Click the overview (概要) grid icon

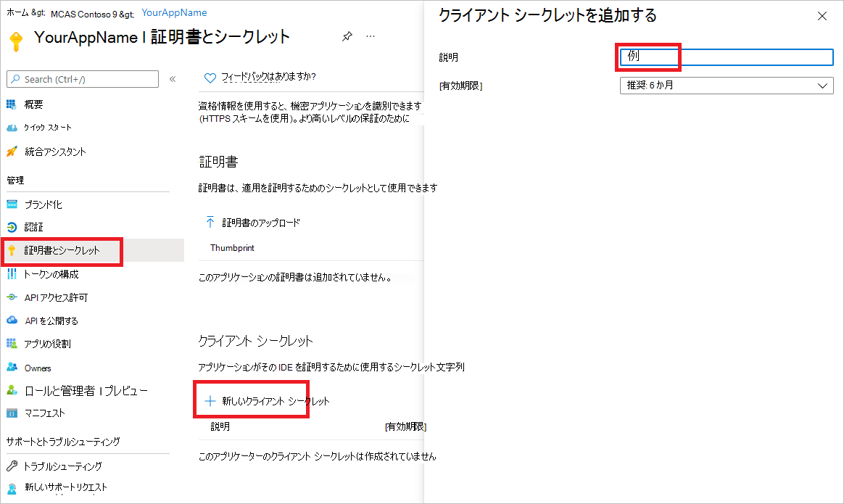click(12, 104)
